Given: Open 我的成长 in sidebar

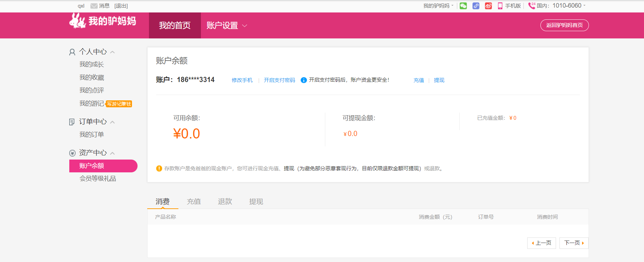Looking at the screenshot, I should tap(91, 64).
